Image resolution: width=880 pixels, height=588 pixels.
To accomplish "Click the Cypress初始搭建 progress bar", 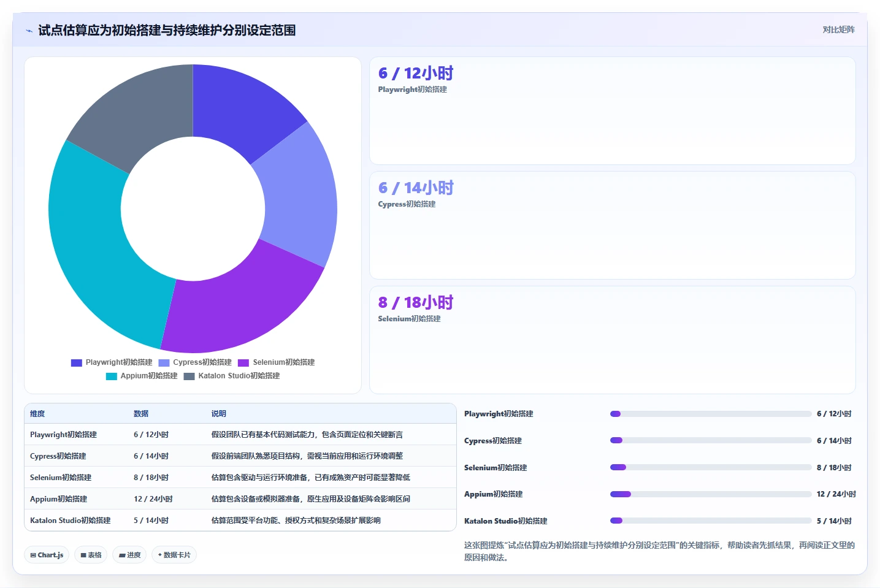I will pos(711,440).
